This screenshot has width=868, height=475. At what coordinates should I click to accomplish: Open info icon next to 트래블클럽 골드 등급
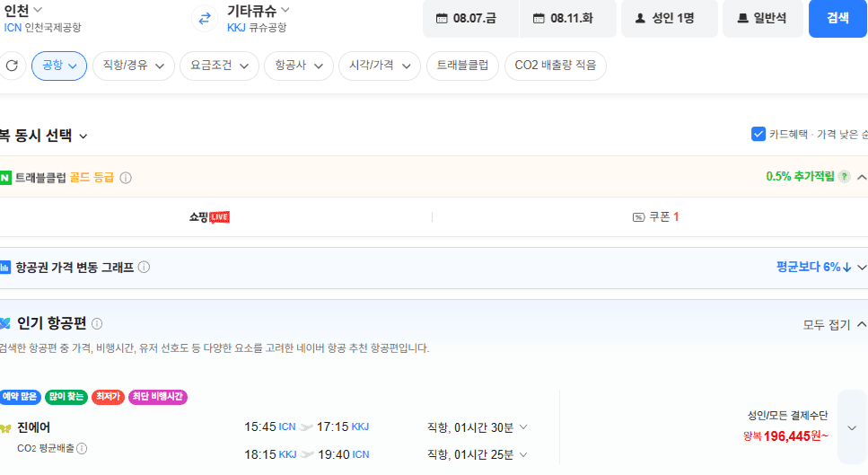coord(126,178)
